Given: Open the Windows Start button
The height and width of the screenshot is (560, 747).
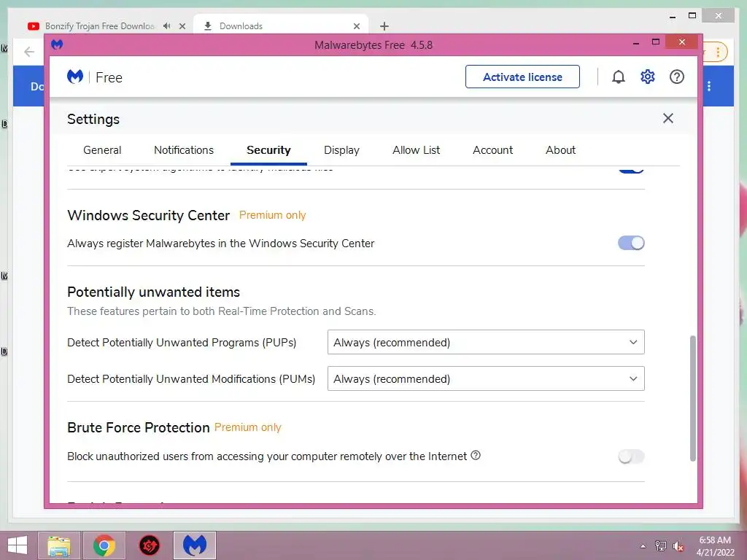Looking at the screenshot, I should (18, 545).
